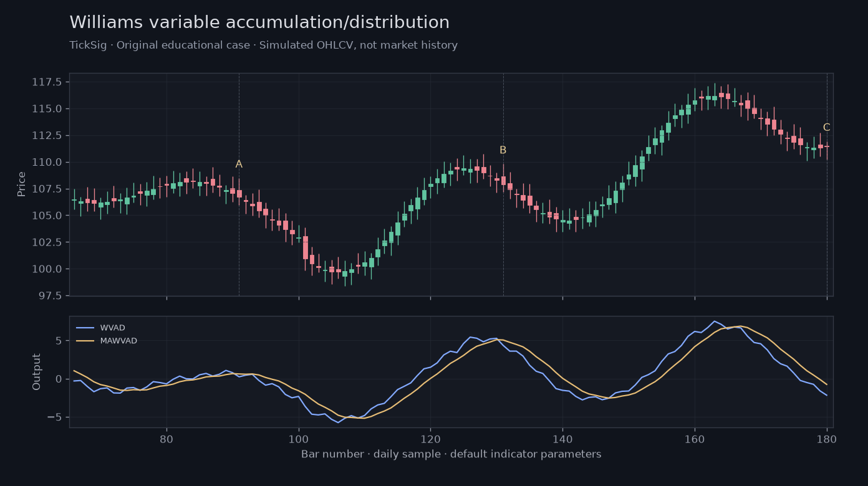Click the MAWVAD legend entry
868x486 pixels.
pyautogui.click(x=106, y=341)
